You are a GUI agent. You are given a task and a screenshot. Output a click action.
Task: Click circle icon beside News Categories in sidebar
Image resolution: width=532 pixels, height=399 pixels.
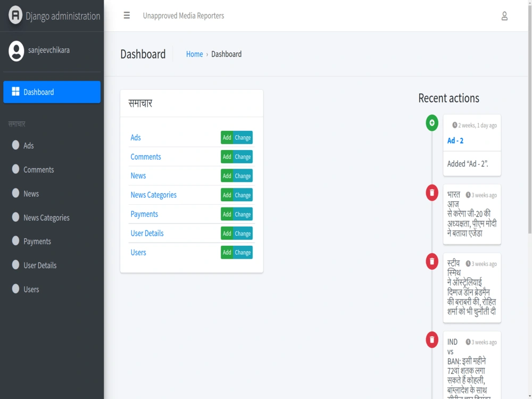click(x=15, y=217)
